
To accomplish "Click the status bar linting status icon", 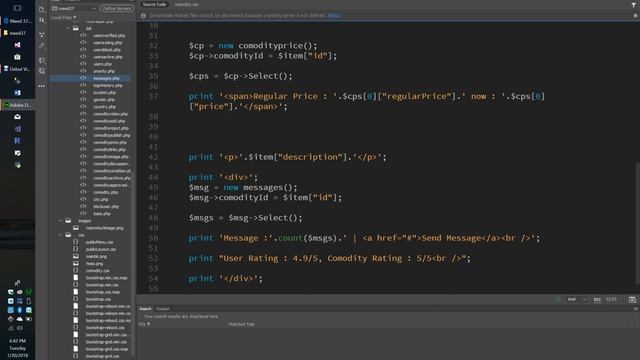I will (x=558, y=300).
